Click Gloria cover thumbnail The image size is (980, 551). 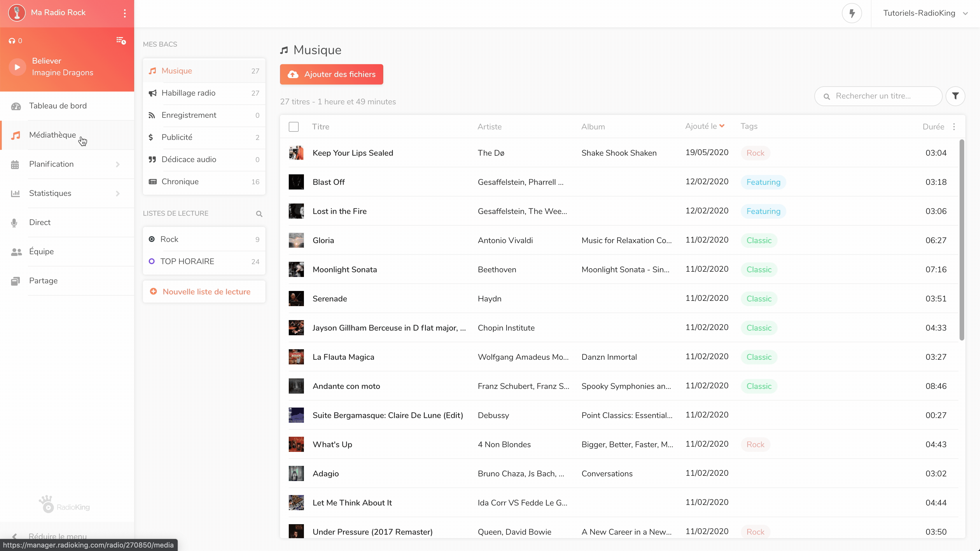[296, 240]
